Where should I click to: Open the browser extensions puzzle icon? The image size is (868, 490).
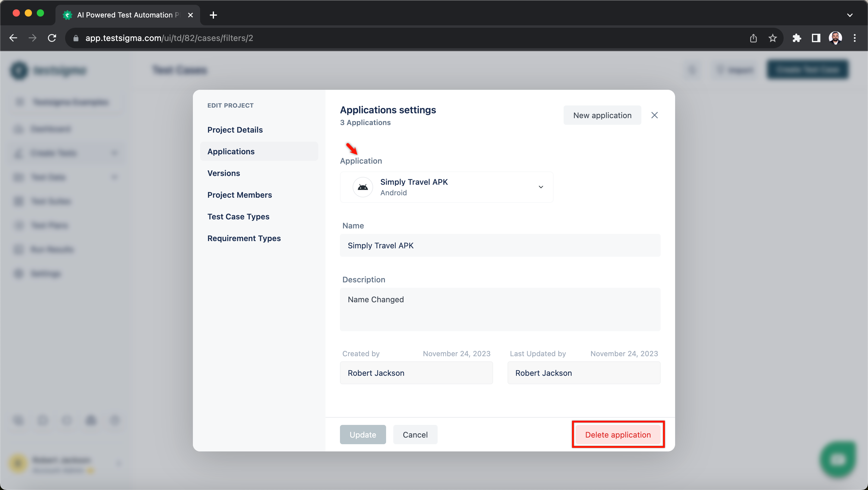[797, 38]
